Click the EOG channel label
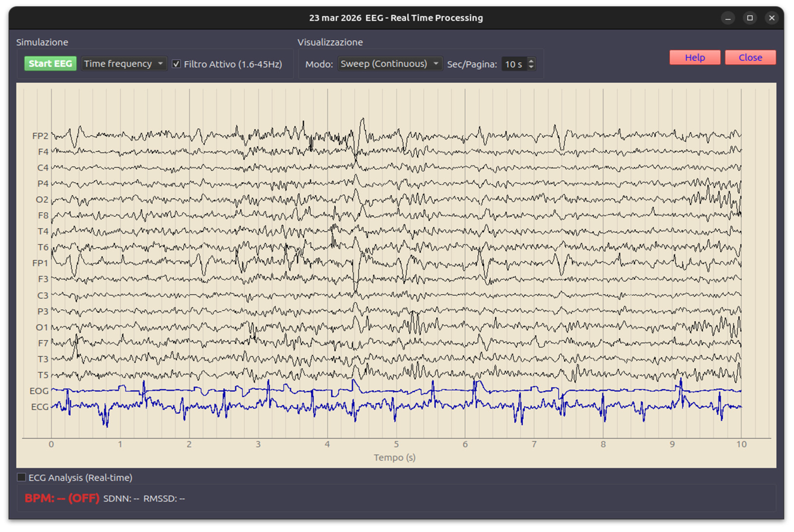The height and width of the screenshot is (532, 794). tap(39, 391)
